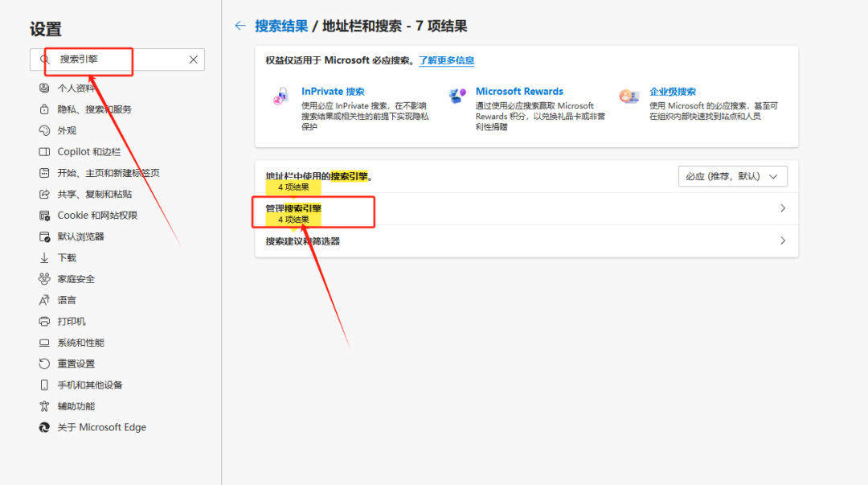
Task: Expand 搜索建议和筛选器 with its chevron
Action: [783, 240]
